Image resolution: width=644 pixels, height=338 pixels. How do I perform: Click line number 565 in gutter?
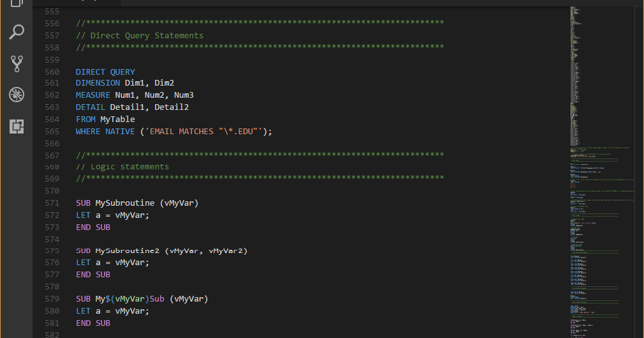coord(52,132)
